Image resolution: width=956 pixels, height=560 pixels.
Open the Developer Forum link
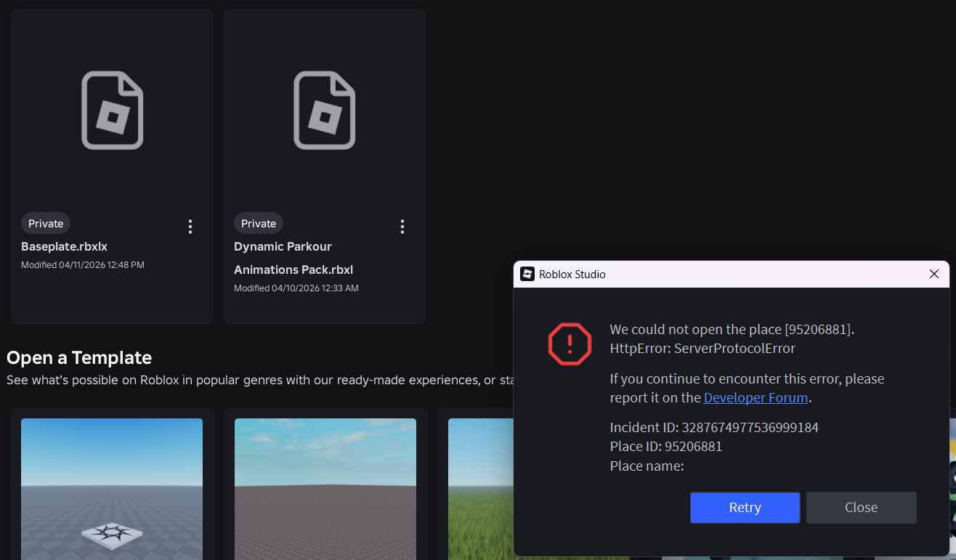tap(756, 398)
